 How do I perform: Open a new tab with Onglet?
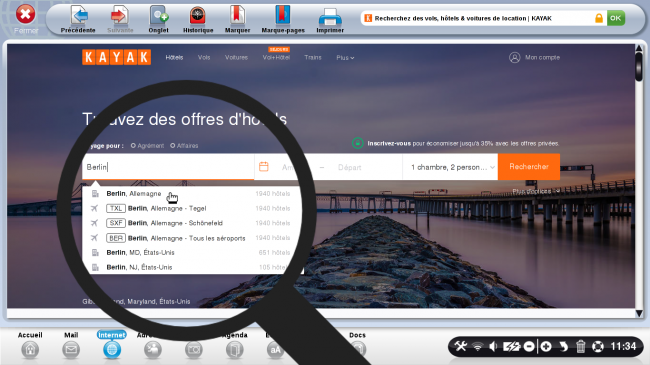coord(158,19)
